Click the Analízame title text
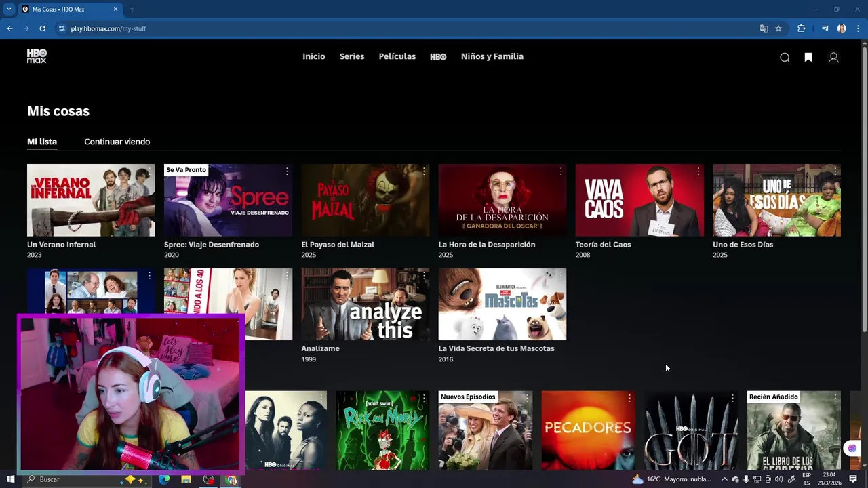The width and height of the screenshot is (868, 488). (x=320, y=348)
